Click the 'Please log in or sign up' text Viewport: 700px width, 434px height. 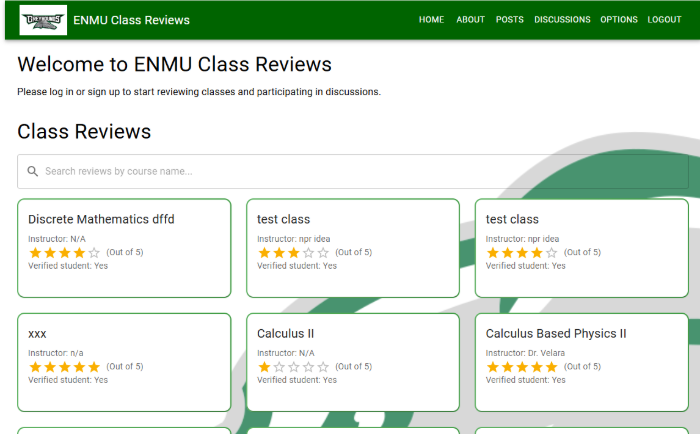tap(199, 92)
